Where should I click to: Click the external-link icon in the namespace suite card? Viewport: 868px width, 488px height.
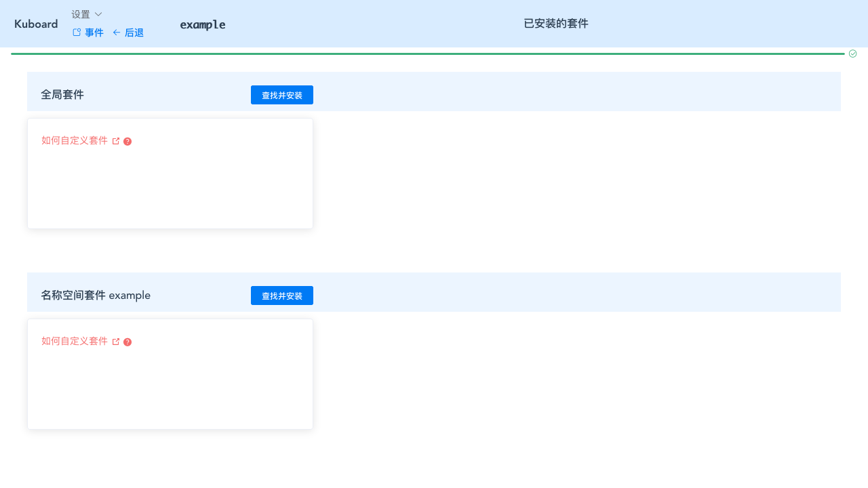[x=116, y=342]
